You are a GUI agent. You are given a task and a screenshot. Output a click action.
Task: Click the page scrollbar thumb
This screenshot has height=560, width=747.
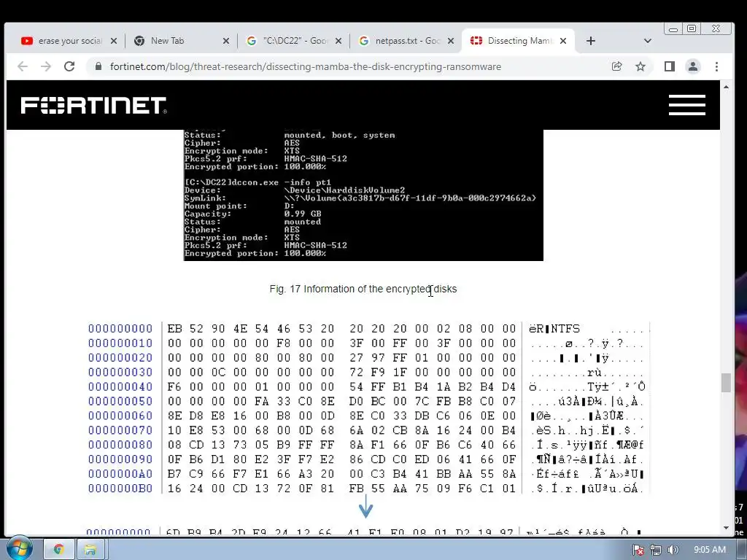726,383
